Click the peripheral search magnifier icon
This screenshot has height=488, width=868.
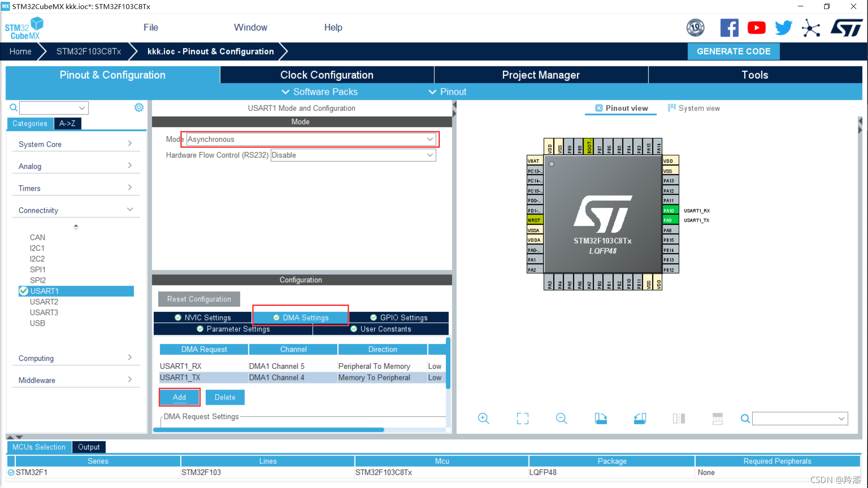pos(14,108)
